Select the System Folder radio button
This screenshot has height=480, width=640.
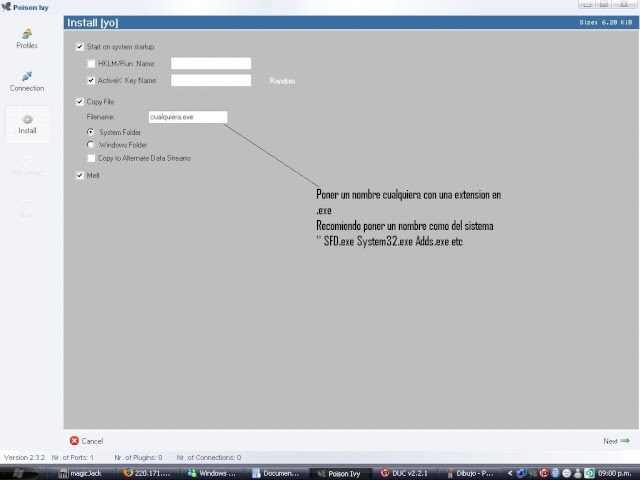(91, 132)
